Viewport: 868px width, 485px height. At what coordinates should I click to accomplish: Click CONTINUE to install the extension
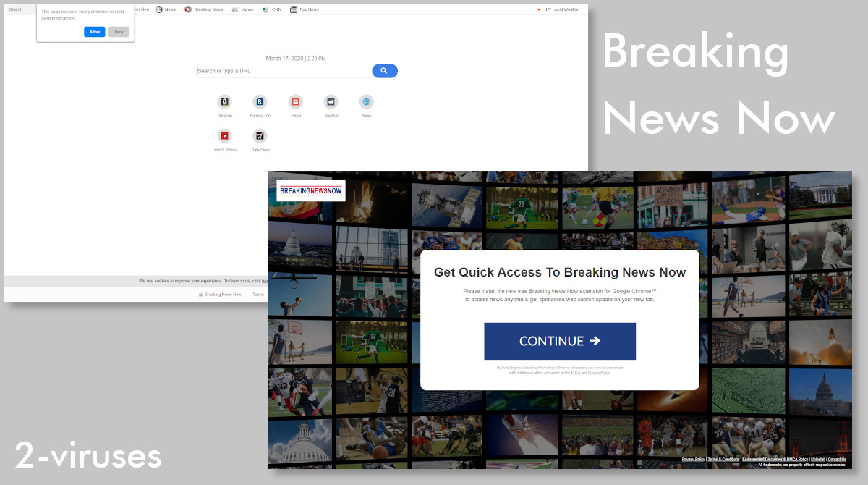point(560,341)
